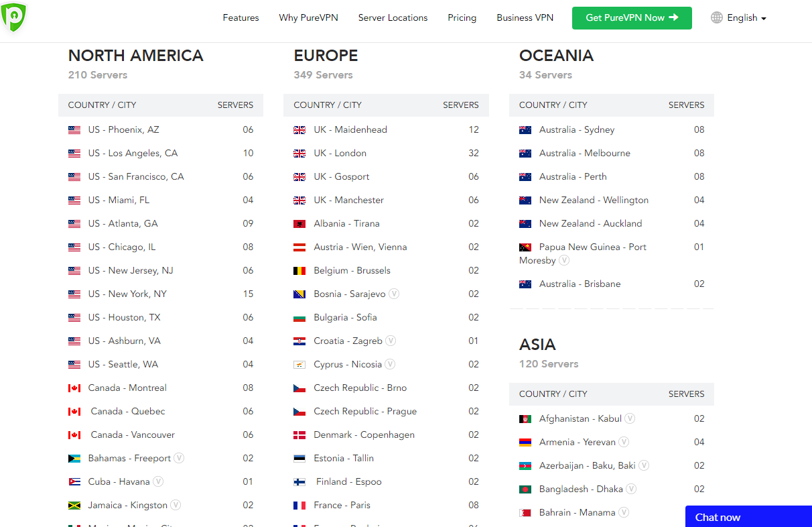This screenshot has height=527, width=812.
Task: Click the virtual server badge next to Bangladesh - Dhaka
Action: pyautogui.click(x=631, y=489)
